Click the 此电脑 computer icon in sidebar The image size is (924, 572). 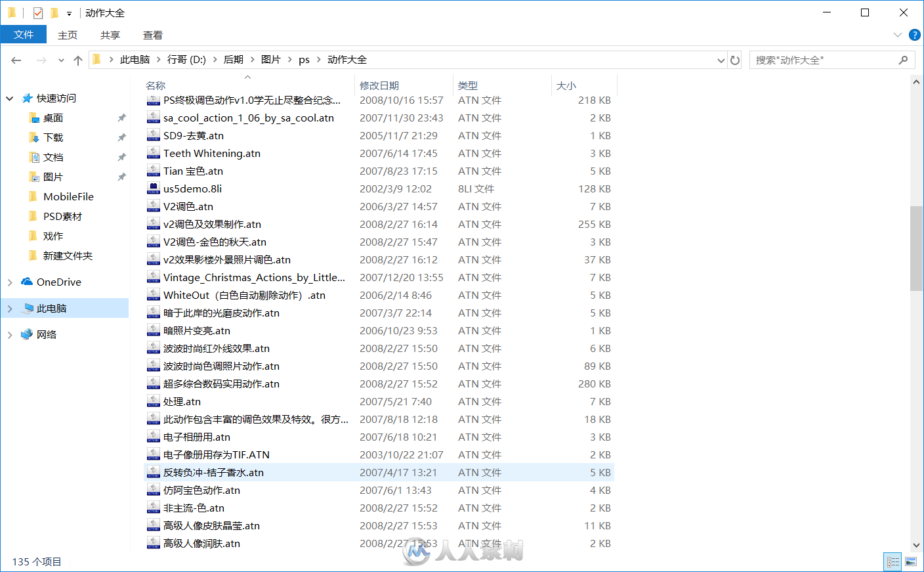[x=28, y=309]
